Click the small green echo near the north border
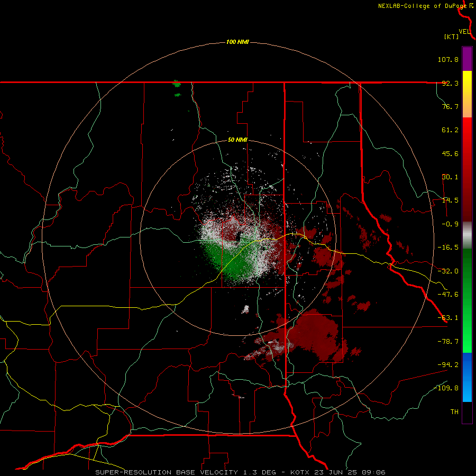The image size is (476, 476). [x=176, y=84]
